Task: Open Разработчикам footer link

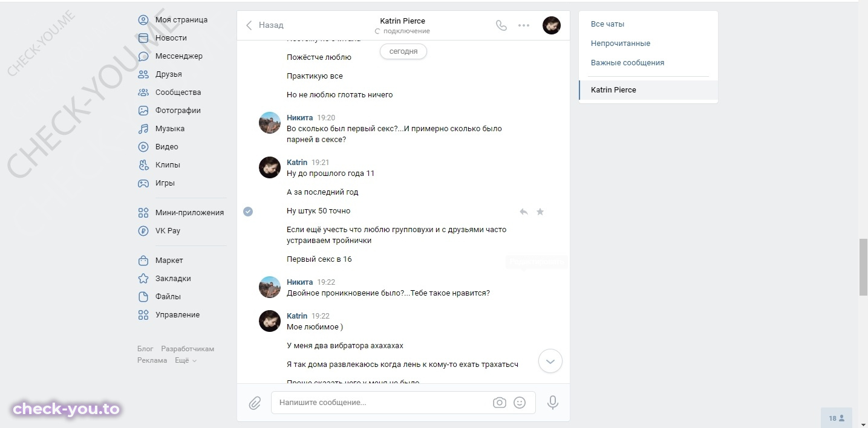Action: 188,349
